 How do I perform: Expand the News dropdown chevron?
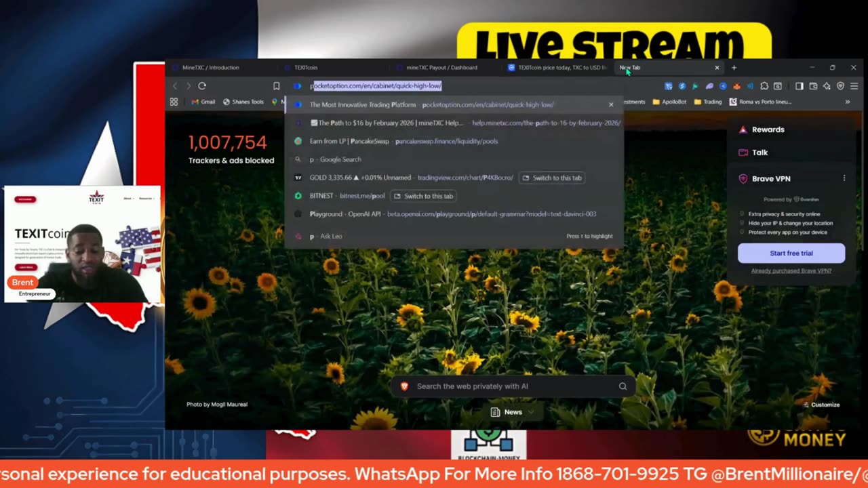[530, 412]
